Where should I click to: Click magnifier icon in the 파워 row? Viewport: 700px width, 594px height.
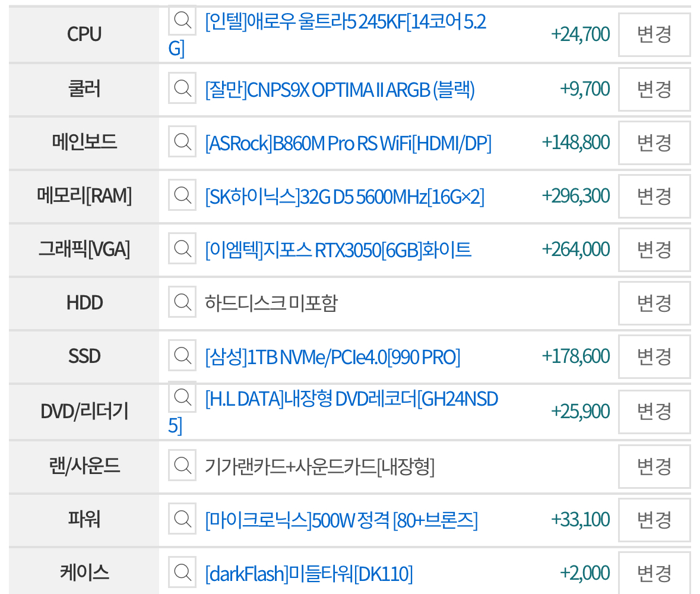(182, 519)
